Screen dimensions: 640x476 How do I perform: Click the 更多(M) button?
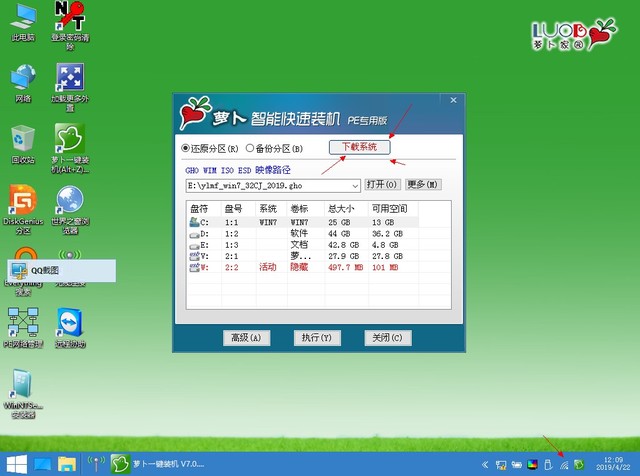click(423, 185)
